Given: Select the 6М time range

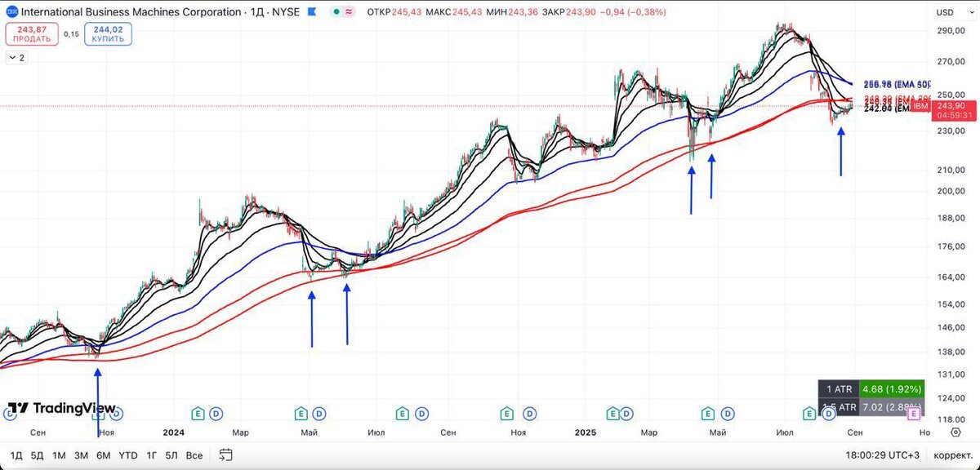Looking at the screenshot, I should 103,455.
